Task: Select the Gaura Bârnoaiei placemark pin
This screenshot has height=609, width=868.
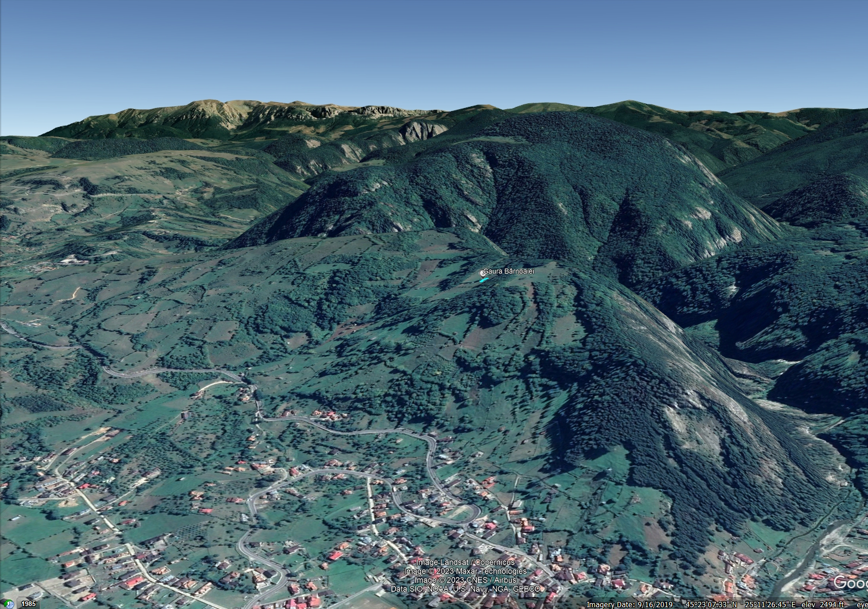Action: click(x=483, y=272)
